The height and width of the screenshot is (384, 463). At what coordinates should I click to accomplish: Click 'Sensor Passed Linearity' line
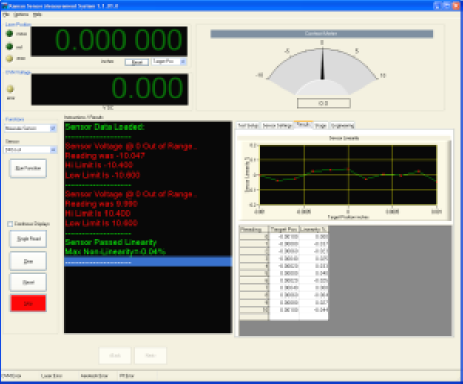111,242
